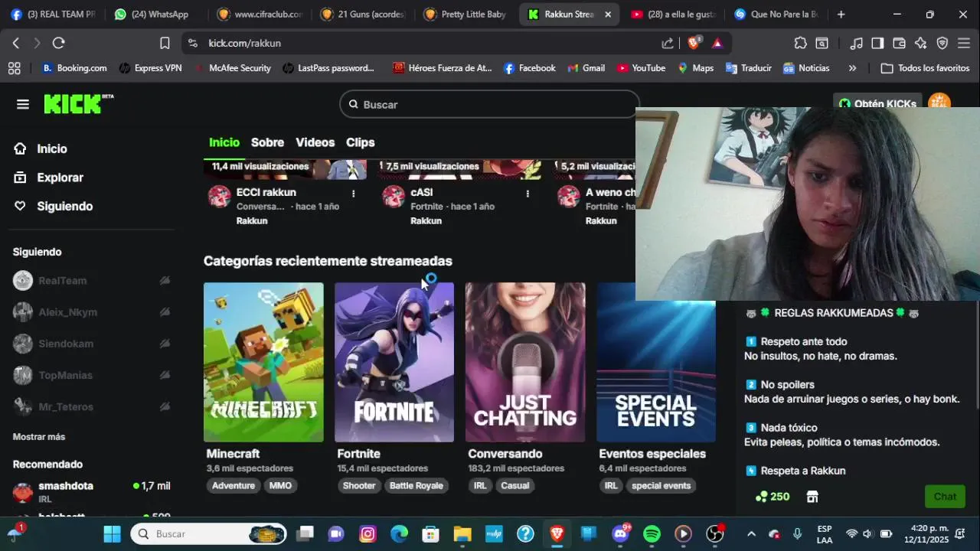
Task: Switch to the Clips tab
Action: [x=361, y=142]
